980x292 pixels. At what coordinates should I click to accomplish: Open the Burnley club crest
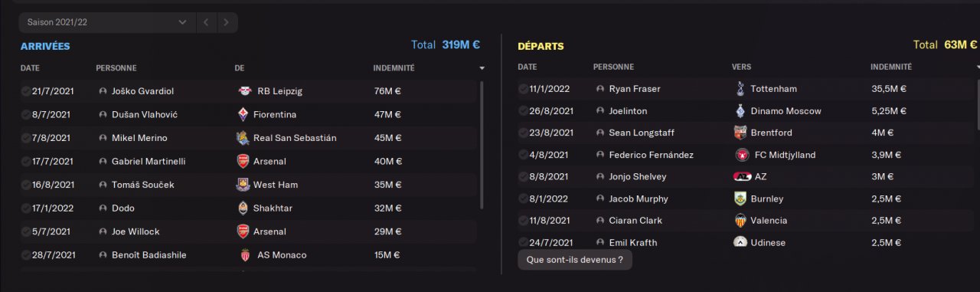tap(740, 198)
